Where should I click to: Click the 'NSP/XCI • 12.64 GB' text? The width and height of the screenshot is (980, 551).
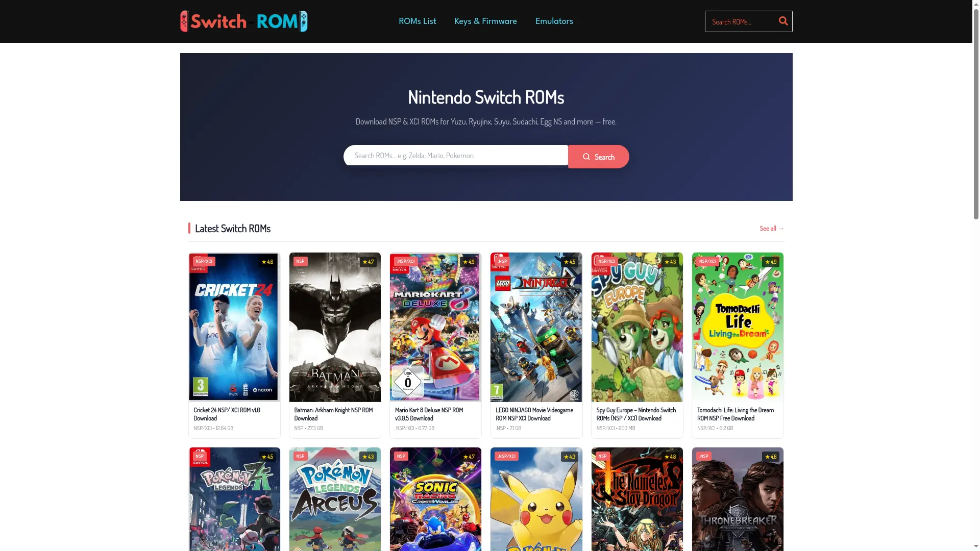click(213, 428)
